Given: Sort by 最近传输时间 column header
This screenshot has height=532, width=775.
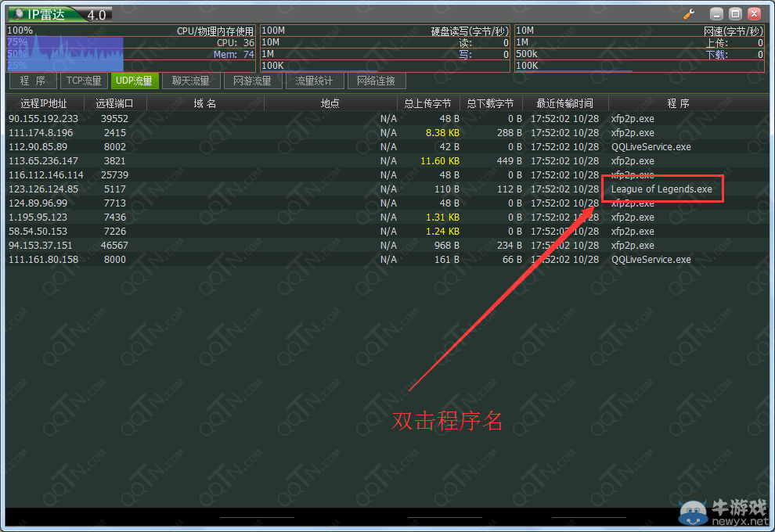Looking at the screenshot, I should coord(565,103).
